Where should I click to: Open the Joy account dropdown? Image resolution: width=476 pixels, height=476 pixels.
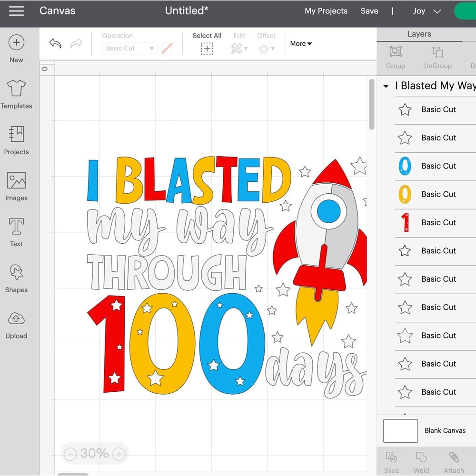click(x=426, y=10)
